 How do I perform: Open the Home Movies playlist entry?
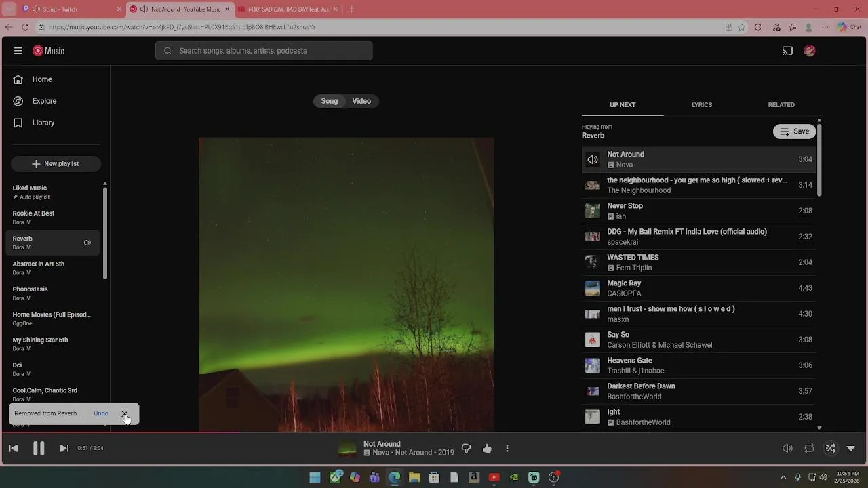[x=54, y=319]
